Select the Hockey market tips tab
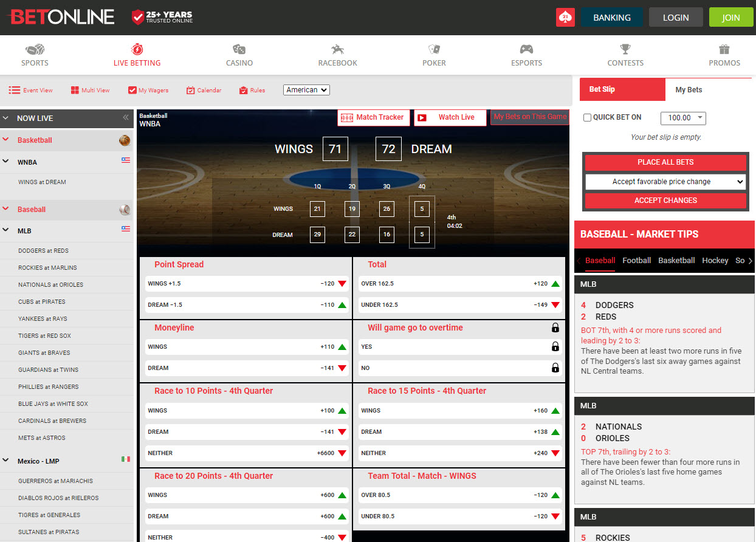The image size is (756, 542). click(x=715, y=261)
